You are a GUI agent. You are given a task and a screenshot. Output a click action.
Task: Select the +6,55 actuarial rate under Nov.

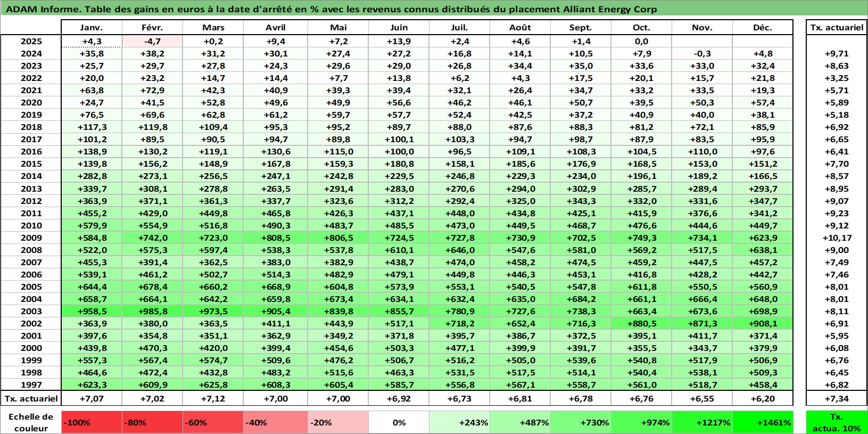point(702,398)
